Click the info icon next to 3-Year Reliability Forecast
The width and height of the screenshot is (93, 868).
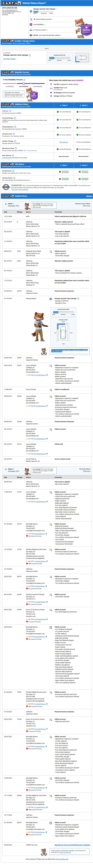coord(24,80)
